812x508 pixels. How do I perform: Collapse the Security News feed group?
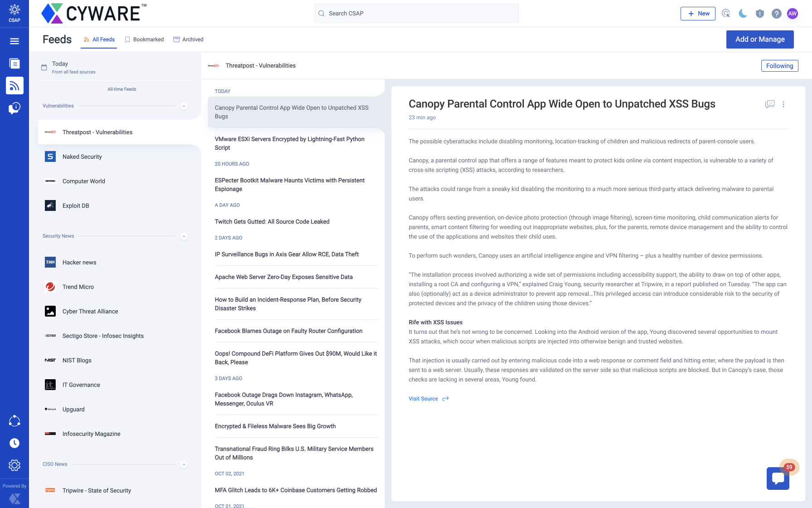(x=184, y=236)
